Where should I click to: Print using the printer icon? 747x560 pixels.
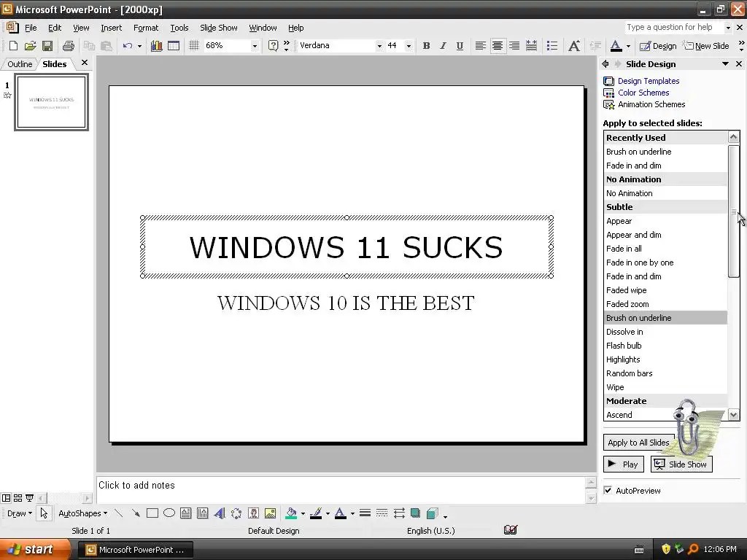pos(69,46)
